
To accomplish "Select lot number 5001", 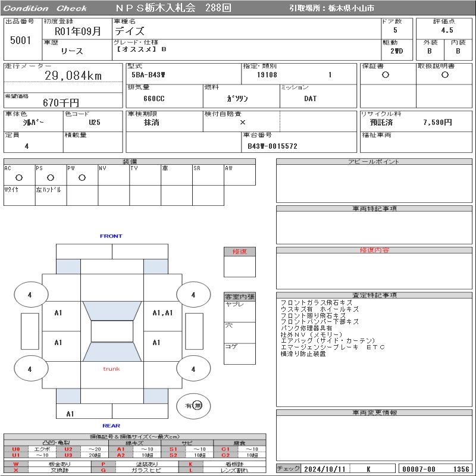I will point(20,40).
